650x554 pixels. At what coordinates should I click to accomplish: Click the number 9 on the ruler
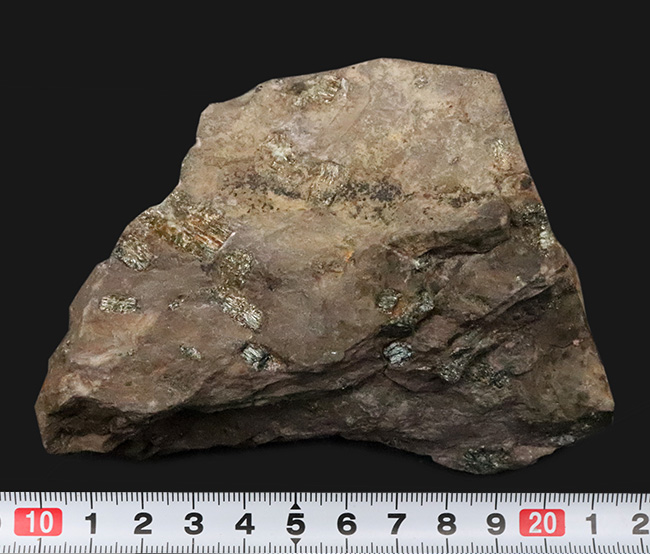point(497,523)
